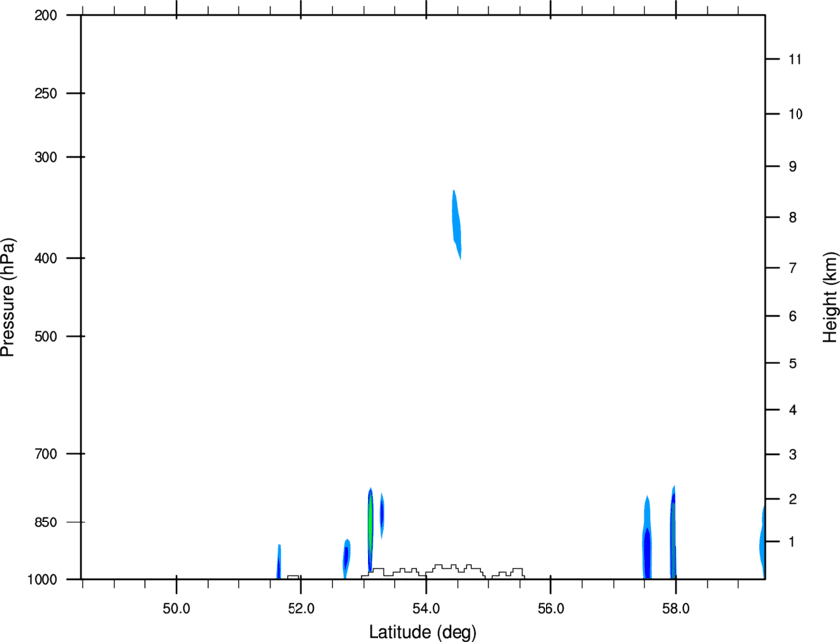Click the 5 km height label
This screenshot has width=840, height=642.
click(792, 364)
